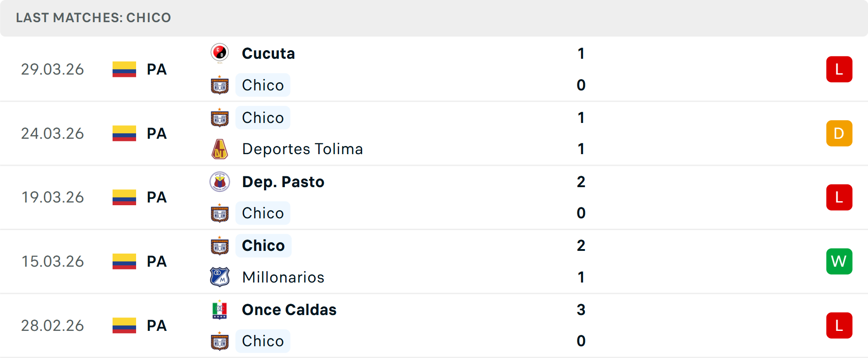Image resolution: width=868 pixels, height=358 pixels.
Task: Click the PA league label on 24.03.26
Action: (157, 133)
